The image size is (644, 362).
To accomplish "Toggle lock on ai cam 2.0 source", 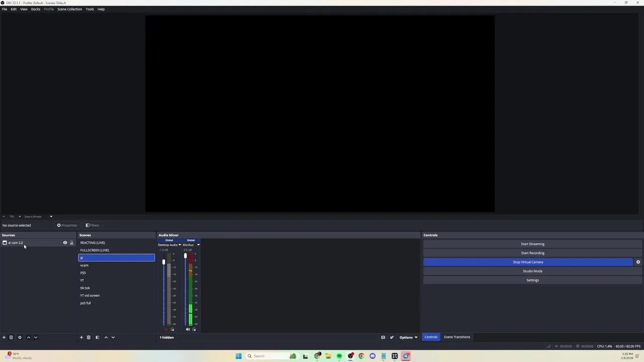I will 71,243.
